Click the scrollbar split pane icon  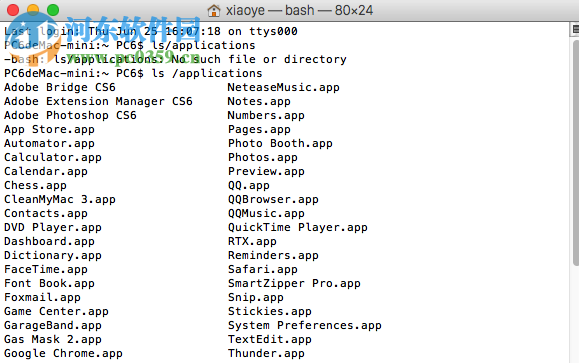(x=575, y=30)
